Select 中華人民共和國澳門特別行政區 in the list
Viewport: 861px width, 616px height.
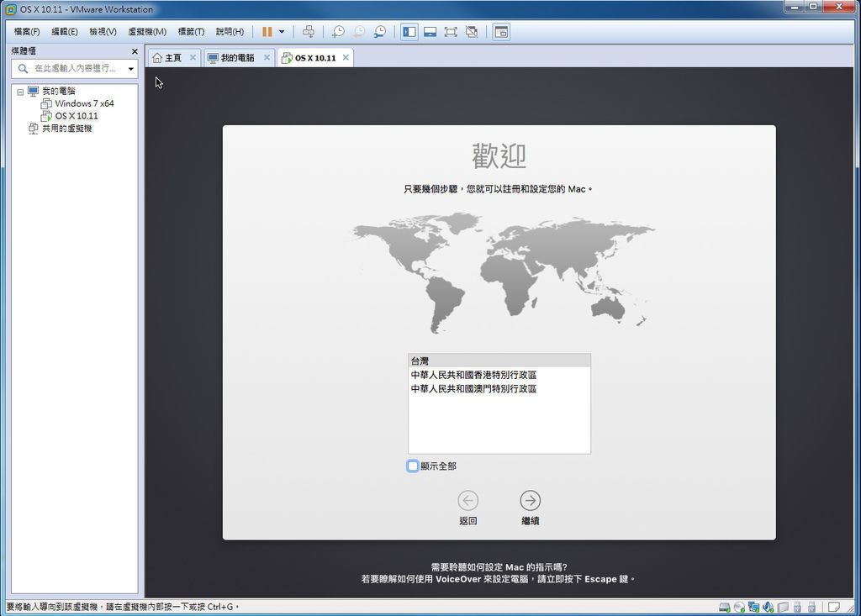click(x=499, y=389)
